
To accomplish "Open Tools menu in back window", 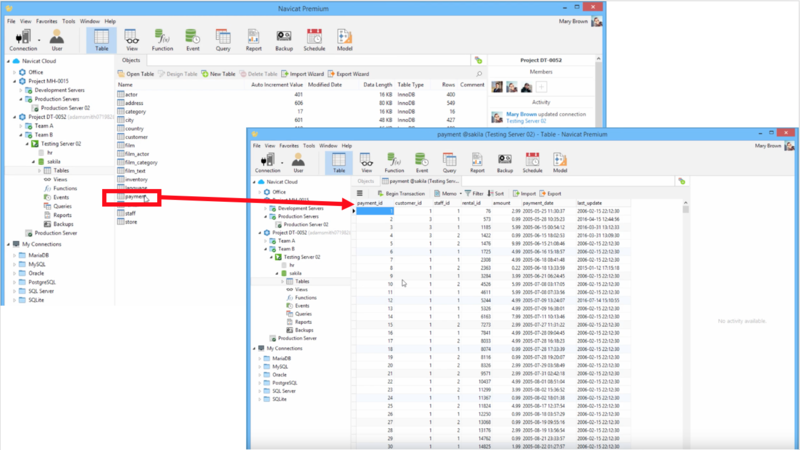I will (x=68, y=21).
